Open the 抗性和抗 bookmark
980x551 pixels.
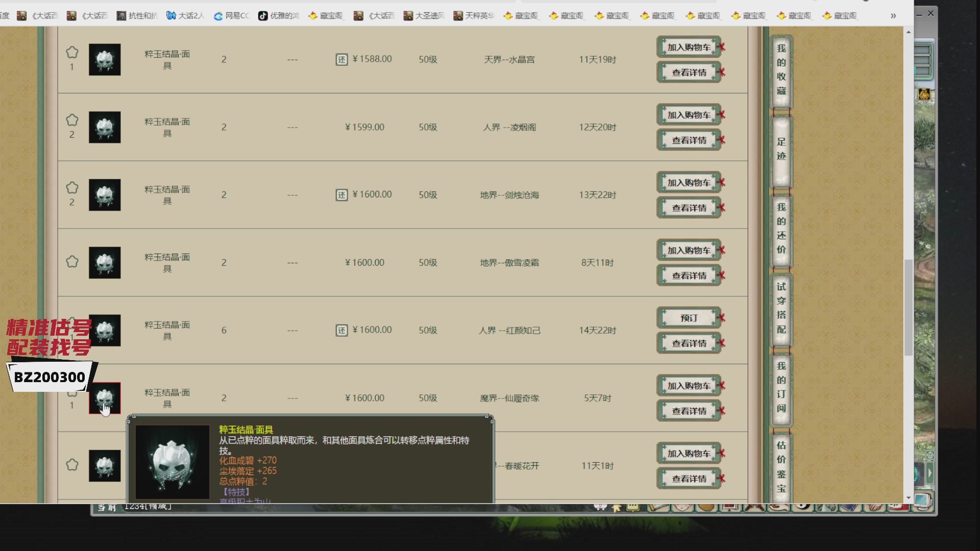137,16
